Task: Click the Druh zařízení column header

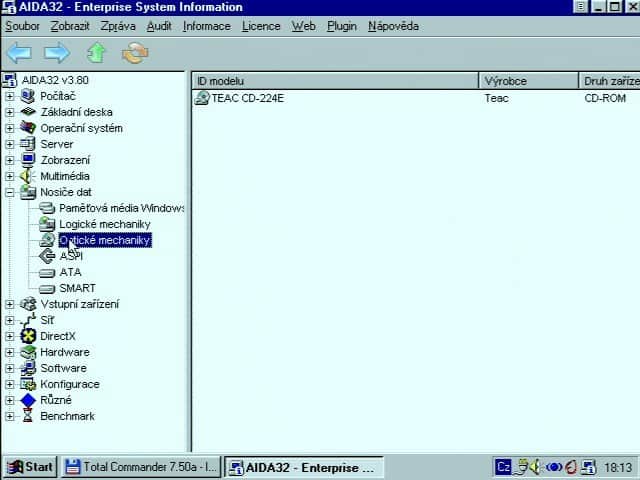Action: [x=610, y=81]
